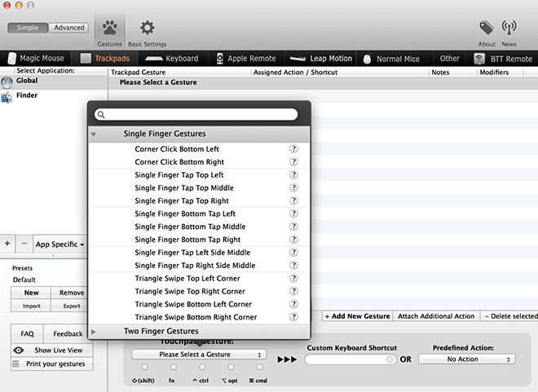Click the Custom Keyboard Shortcut input field
This screenshot has height=392, width=538.
coord(351,359)
